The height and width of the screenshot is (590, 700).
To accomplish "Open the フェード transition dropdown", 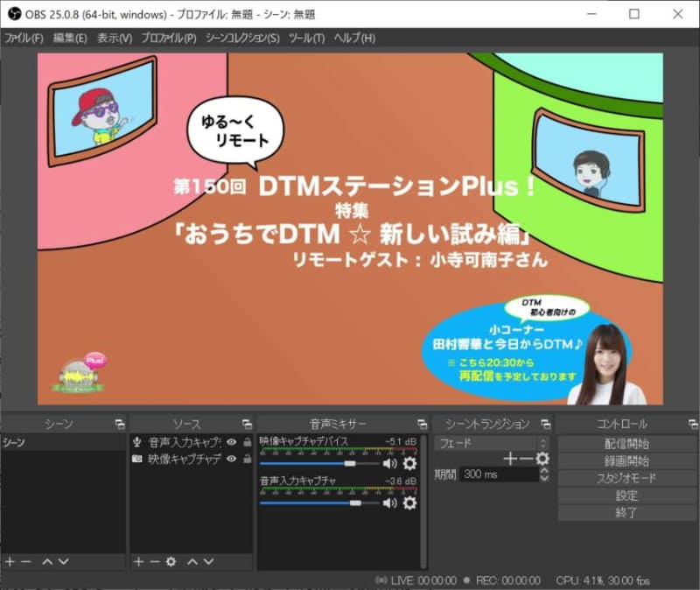I will point(491,443).
